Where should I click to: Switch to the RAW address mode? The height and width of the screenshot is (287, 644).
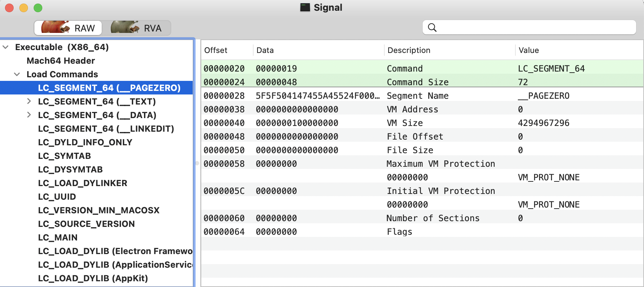(68, 28)
